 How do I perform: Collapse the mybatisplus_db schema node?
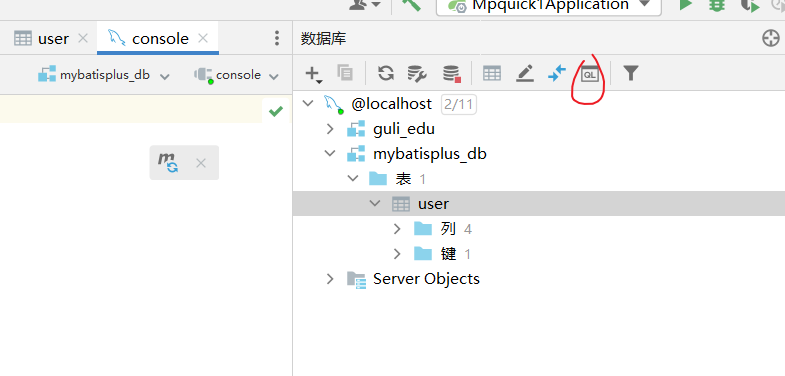[329, 153]
